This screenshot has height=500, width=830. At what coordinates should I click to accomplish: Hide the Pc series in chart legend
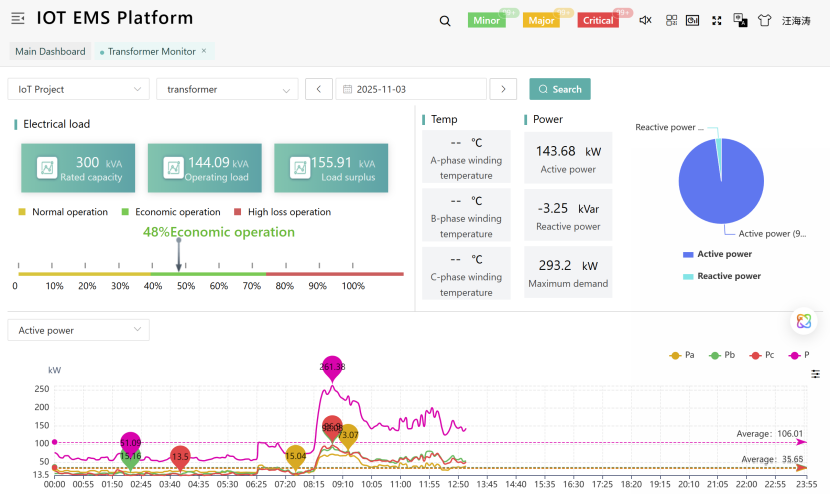point(761,355)
